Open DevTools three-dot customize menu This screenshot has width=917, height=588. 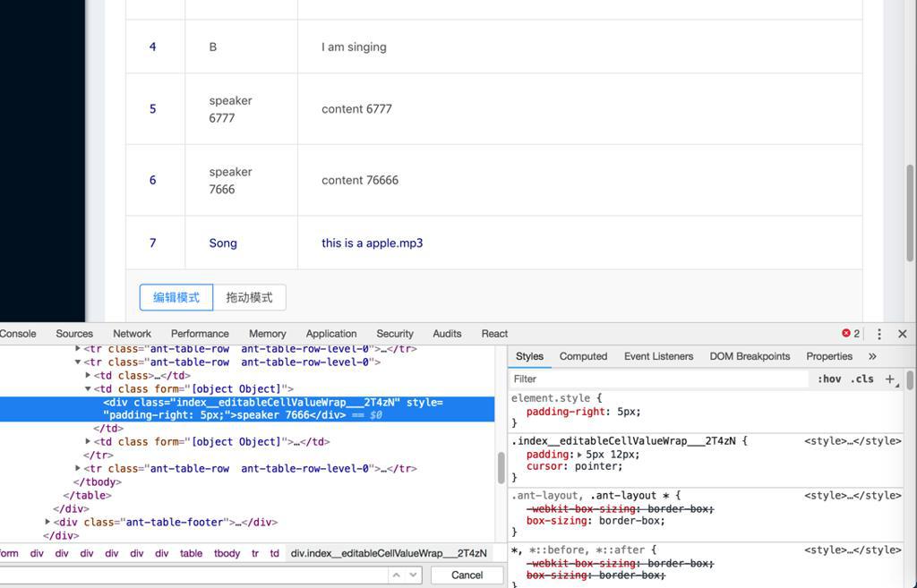878,334
